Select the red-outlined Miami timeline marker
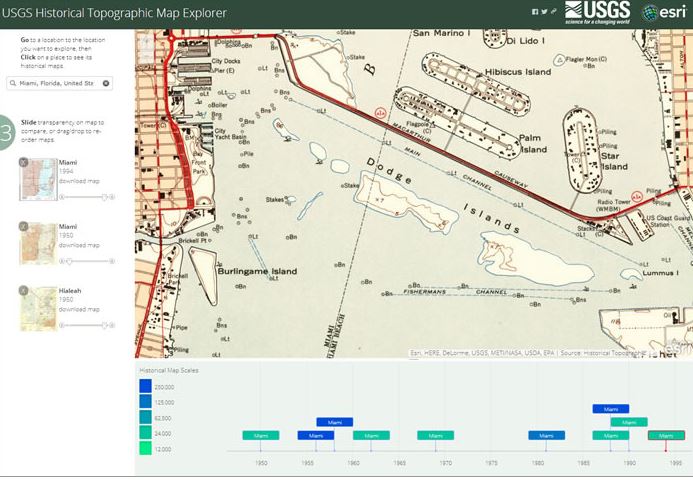 click(666, 436)
